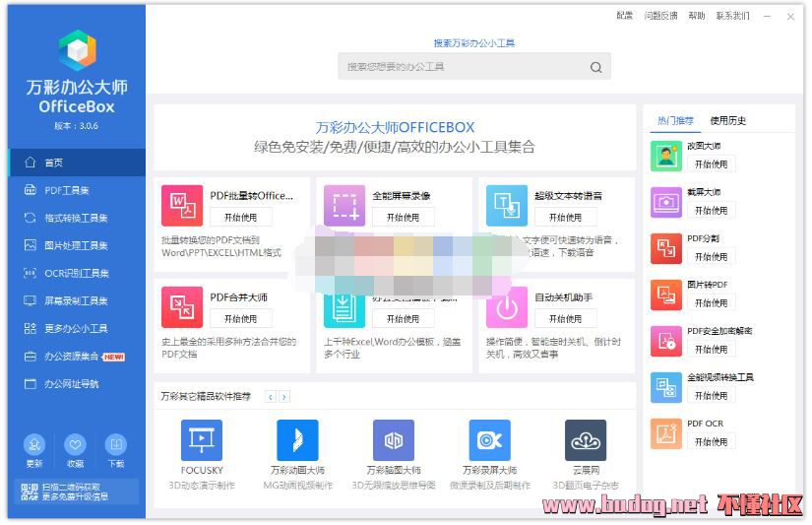Open 联系我们 contact link
Viewport: 812px width, 525px height.
(732, 16)
